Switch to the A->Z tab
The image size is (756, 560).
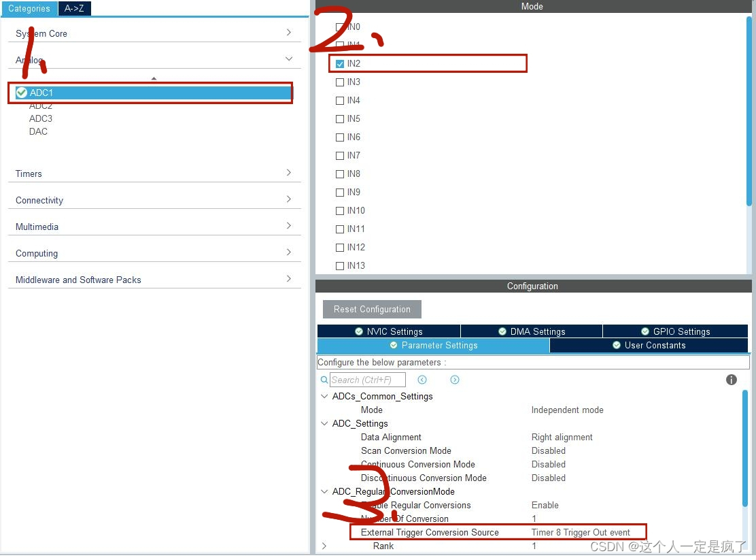coord(74,8)
